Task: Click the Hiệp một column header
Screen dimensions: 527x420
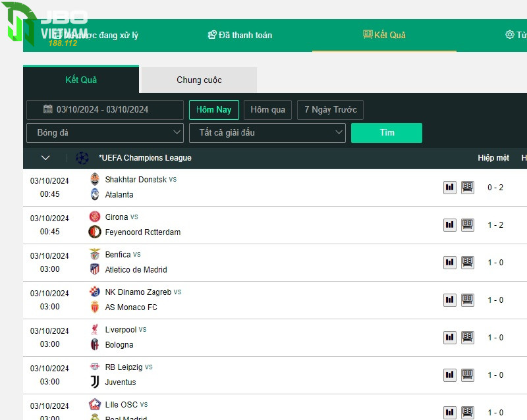Action: [493, 158]
